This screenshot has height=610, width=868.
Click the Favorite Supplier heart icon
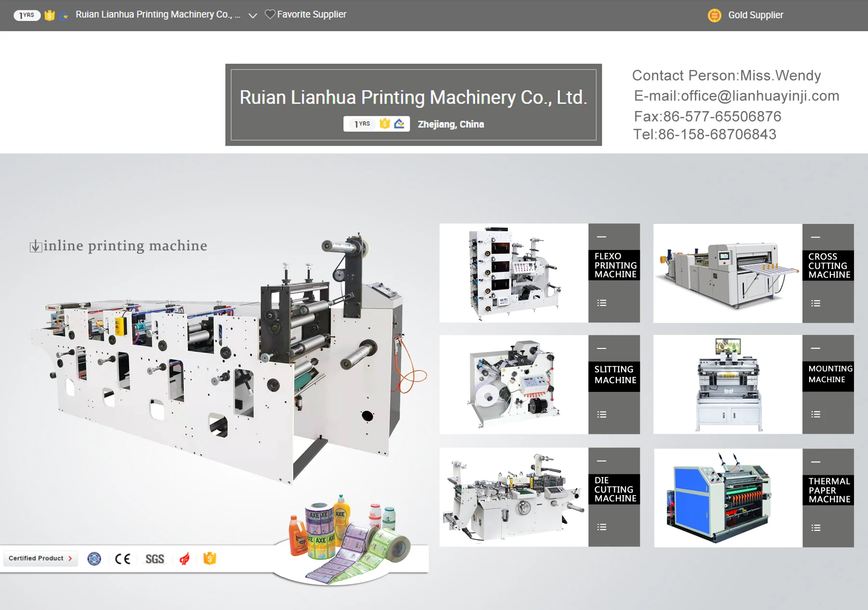(x=270, y=14)
